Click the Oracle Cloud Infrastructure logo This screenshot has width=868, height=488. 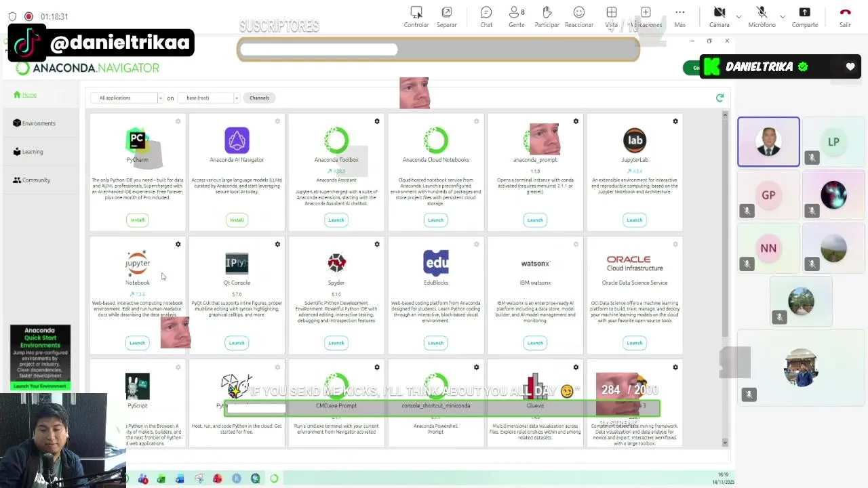click(635, 264)
